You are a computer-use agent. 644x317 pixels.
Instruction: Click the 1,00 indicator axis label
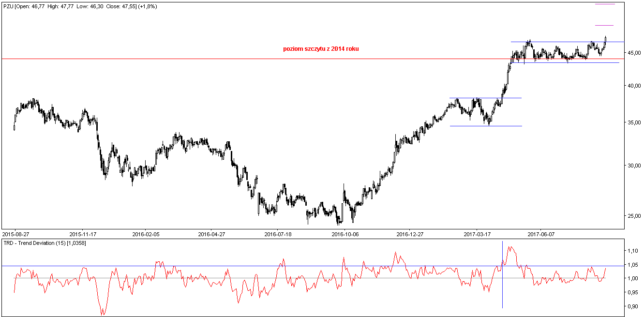coord(634,279)
